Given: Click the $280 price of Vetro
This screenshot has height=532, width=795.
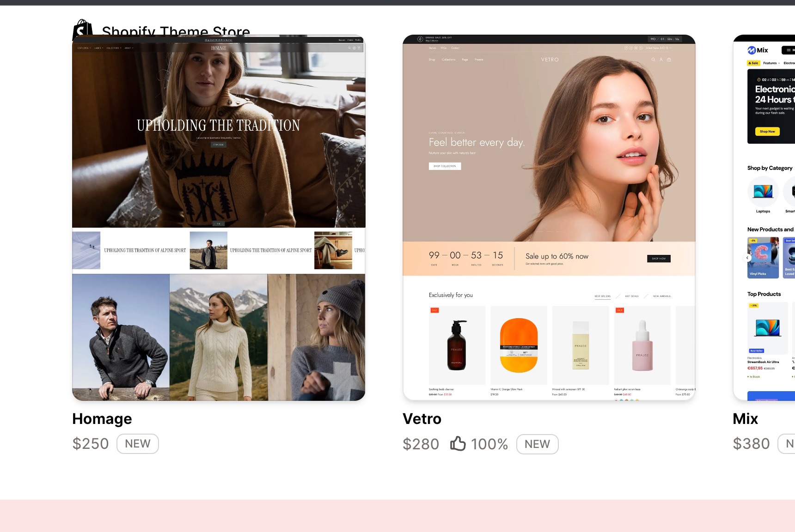Looking at the screenshot, I should pos(421,444).
